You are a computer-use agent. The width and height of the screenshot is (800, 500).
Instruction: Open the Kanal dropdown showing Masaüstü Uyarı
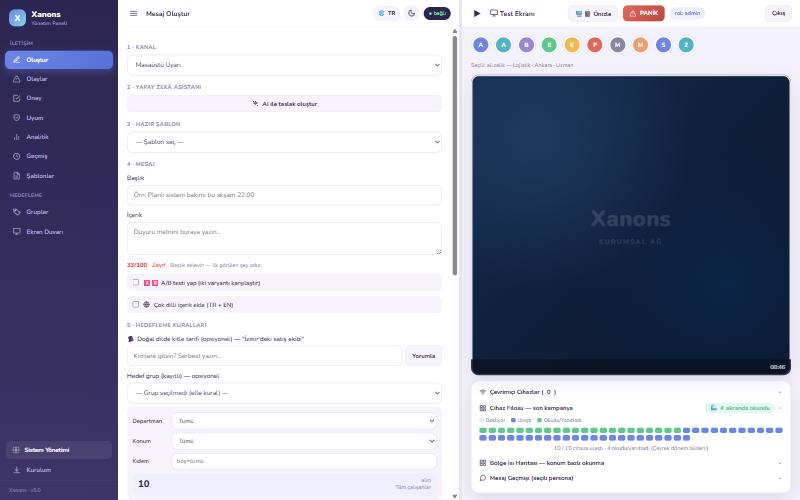pyautogui.click(x=284, y=65)
